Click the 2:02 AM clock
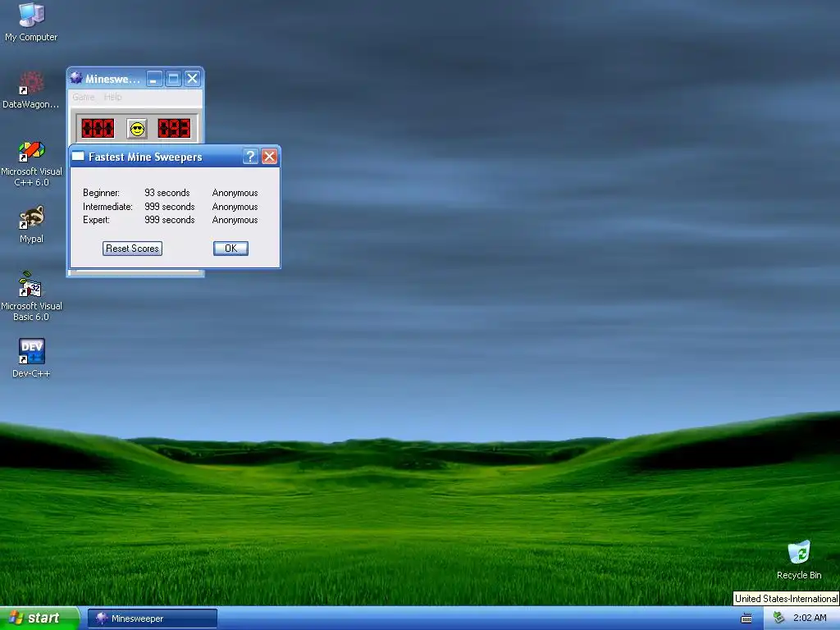 point(810,618)
